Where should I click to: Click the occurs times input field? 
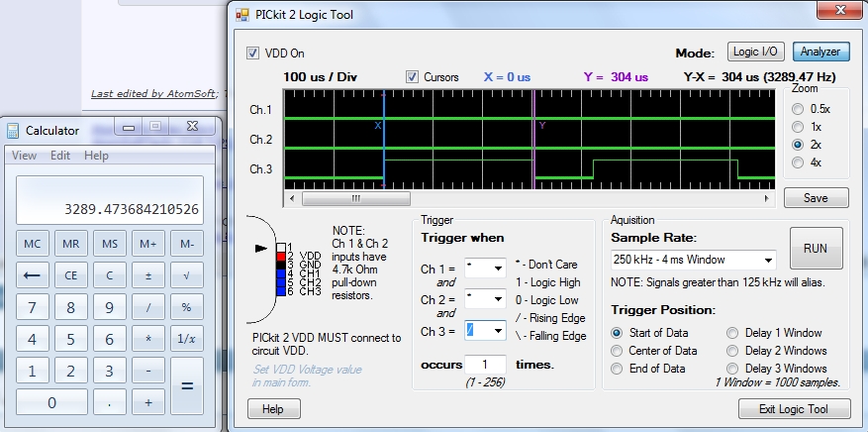tap(486, 365)
